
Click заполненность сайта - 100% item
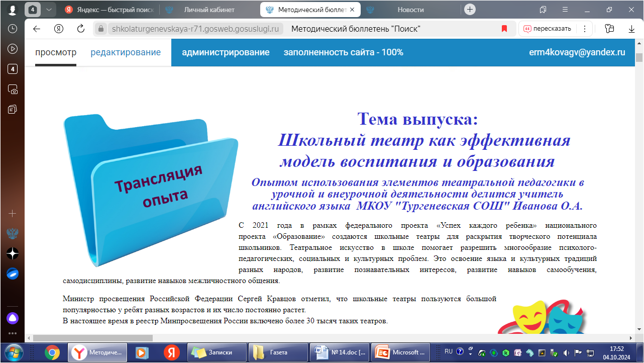pos(344,52)
